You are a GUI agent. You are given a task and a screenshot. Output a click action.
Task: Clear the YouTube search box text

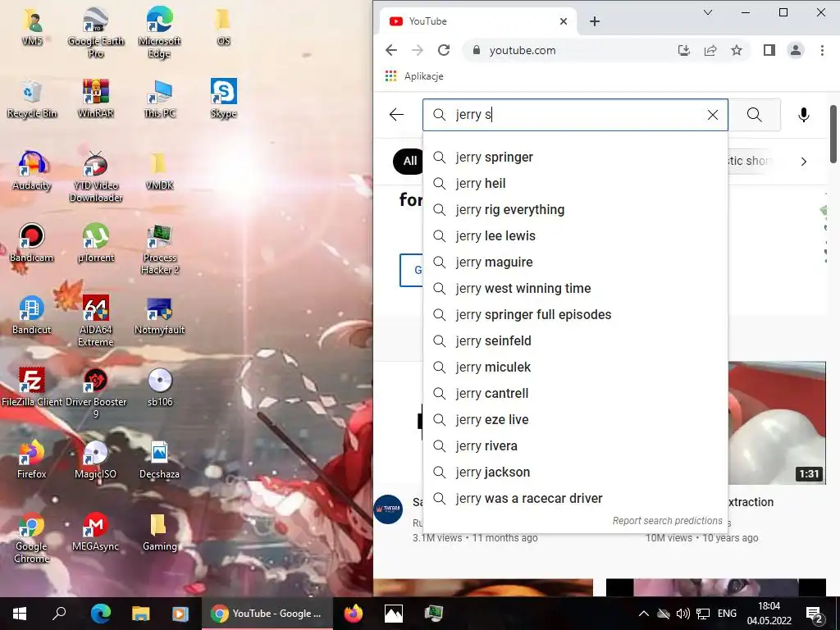(x=713, y=115)
